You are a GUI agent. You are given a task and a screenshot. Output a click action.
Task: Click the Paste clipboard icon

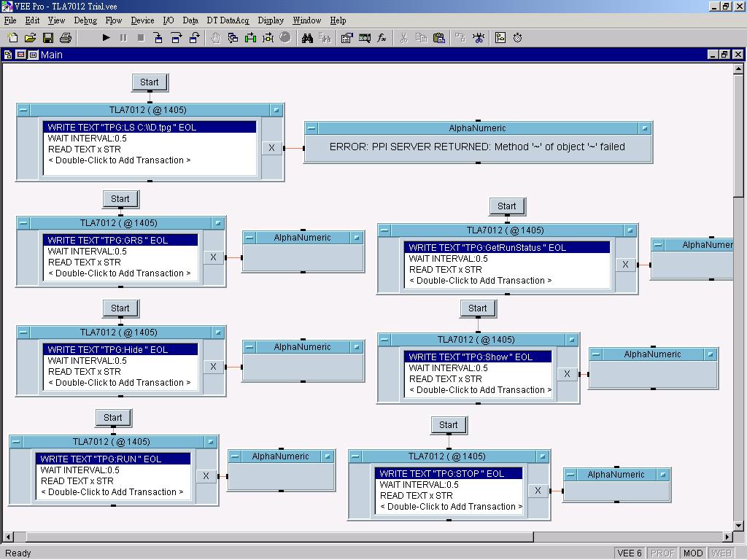pyautogui.click(x=438, y=38)
